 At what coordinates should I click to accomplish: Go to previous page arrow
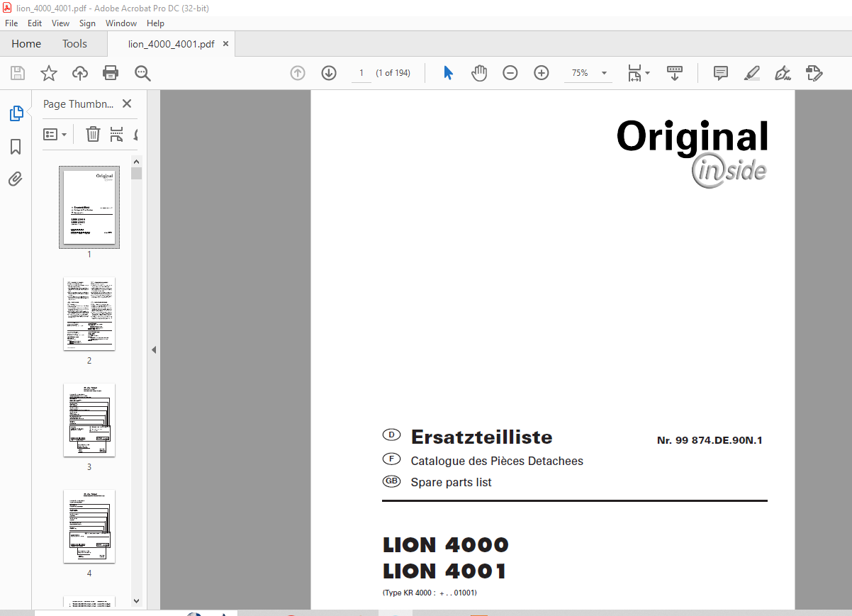(298, 73)
